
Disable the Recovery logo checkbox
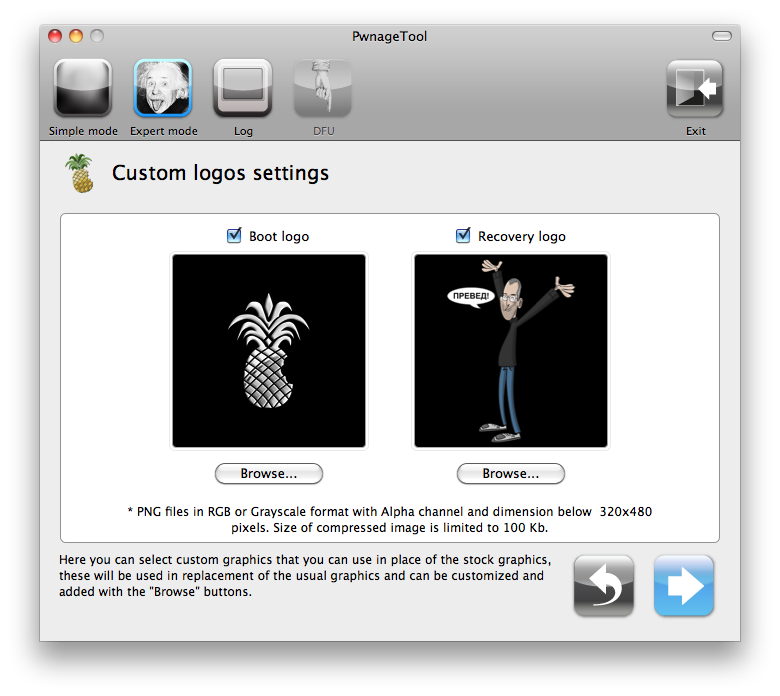(463, 236)
